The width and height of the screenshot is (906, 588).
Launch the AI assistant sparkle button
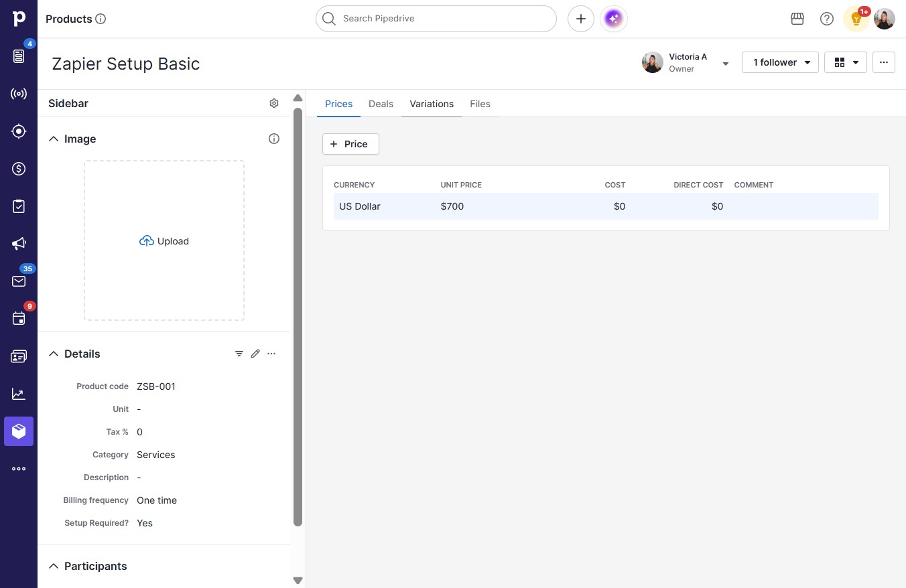[x=614, y=19]
